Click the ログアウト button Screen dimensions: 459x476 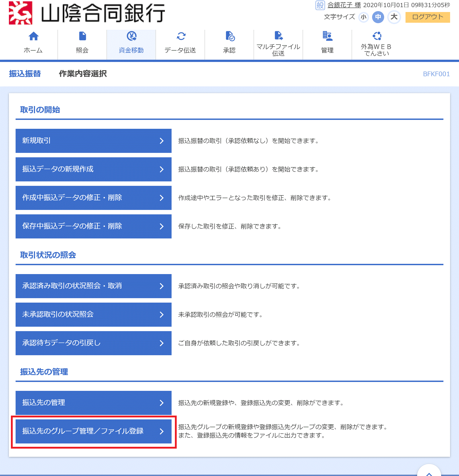click(427, 17)
